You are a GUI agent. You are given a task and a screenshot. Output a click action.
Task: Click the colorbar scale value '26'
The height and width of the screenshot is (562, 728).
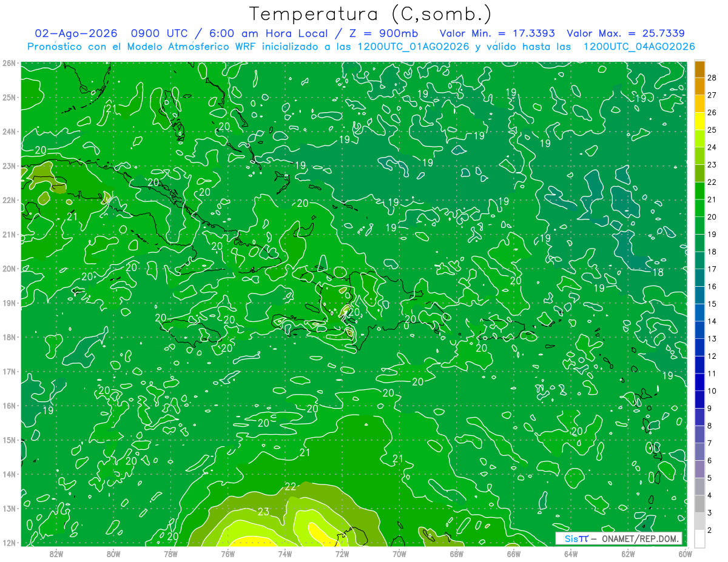712,113
